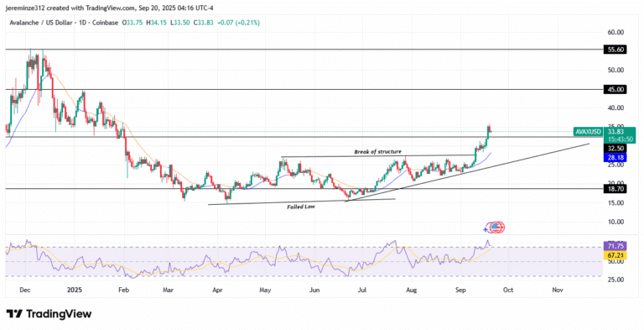Click the Dec label on time axis
This screenshot has width=644, height=330.
pos(25,290)
